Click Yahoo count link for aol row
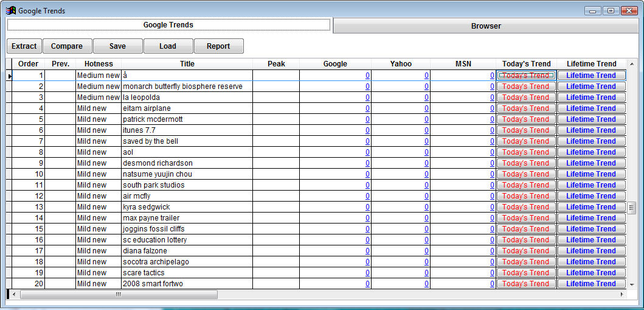This screenshot has height=310, width=644. 426,152
